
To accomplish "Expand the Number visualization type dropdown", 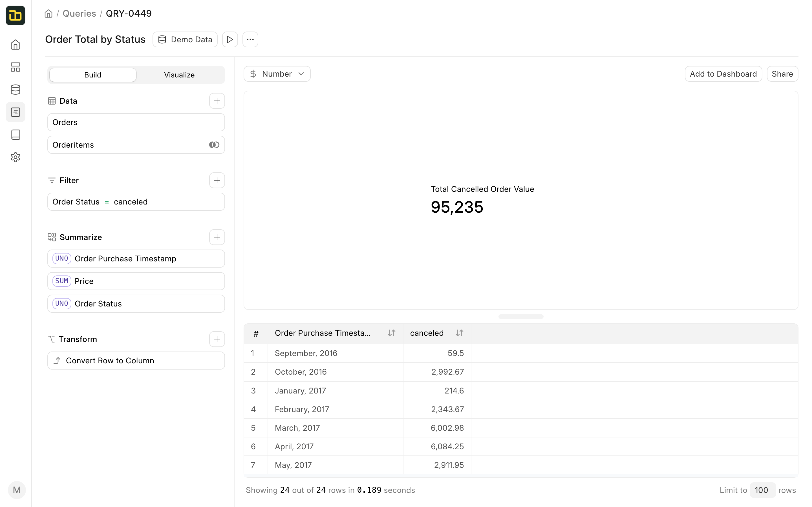I will coord(277,74).
